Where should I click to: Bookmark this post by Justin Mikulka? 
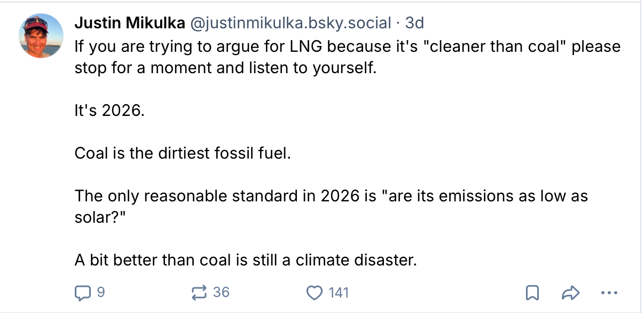pyautogui.click(x=532, y=293)
